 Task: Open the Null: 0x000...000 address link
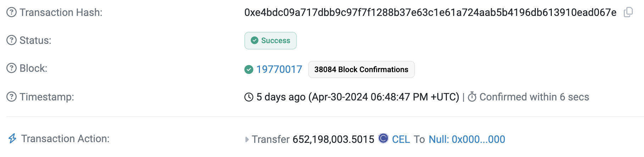click(467, 139)
